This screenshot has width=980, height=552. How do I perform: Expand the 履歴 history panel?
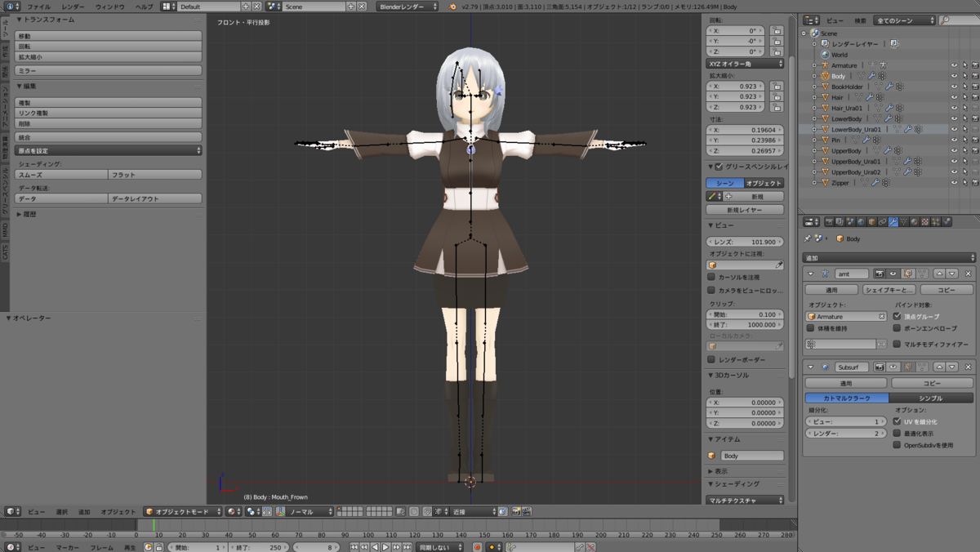[x=28, y=214]
